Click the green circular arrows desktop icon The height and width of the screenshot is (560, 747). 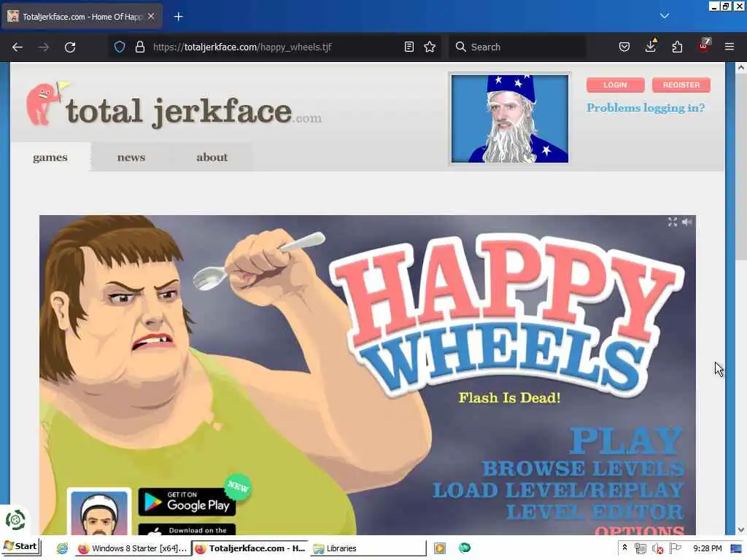[15, 519]
